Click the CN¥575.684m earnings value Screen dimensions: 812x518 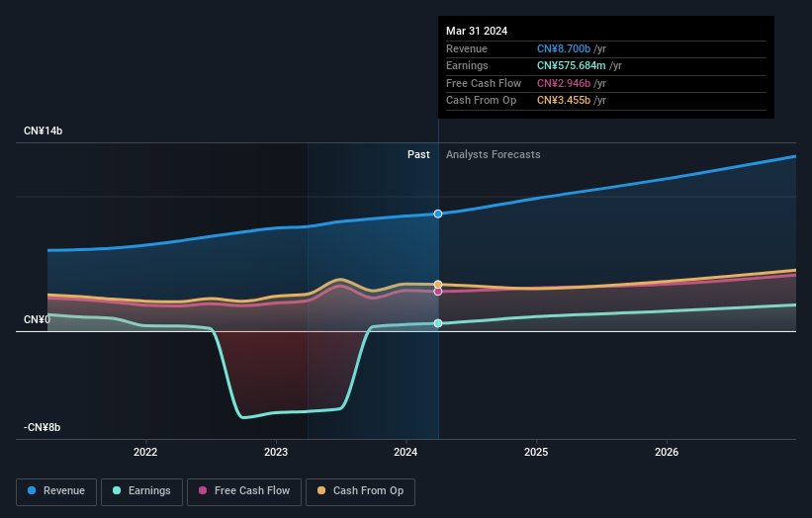(x=572, y=65)
